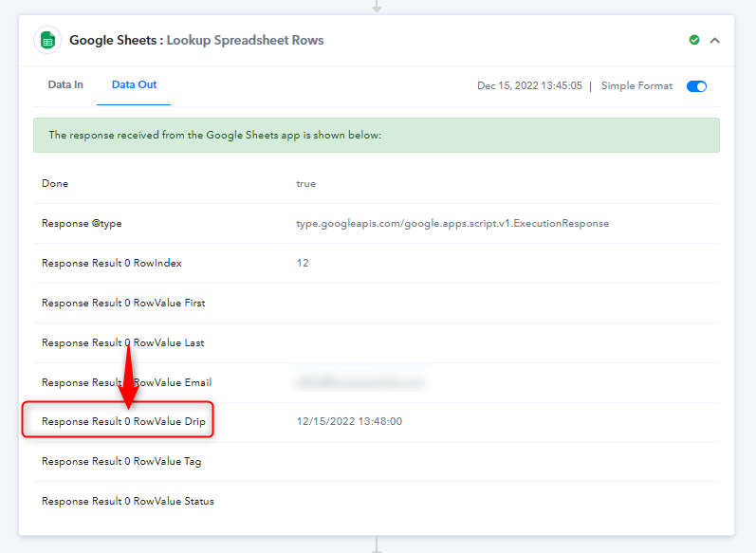756x553 pixels.
Task: Click the value true
Action: (x=305, y=184)
